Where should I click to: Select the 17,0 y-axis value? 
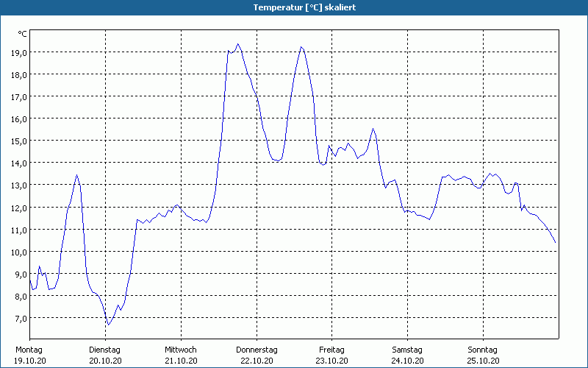point(19,97)
